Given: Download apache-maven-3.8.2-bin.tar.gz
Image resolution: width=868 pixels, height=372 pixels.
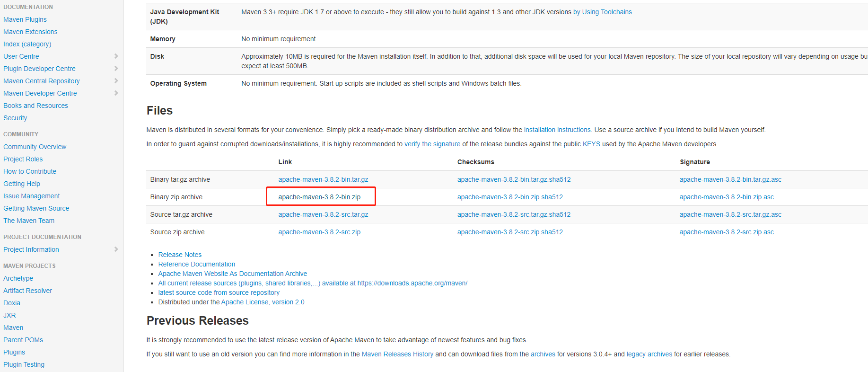Looking at the screenshot, I should click(323, 179).
